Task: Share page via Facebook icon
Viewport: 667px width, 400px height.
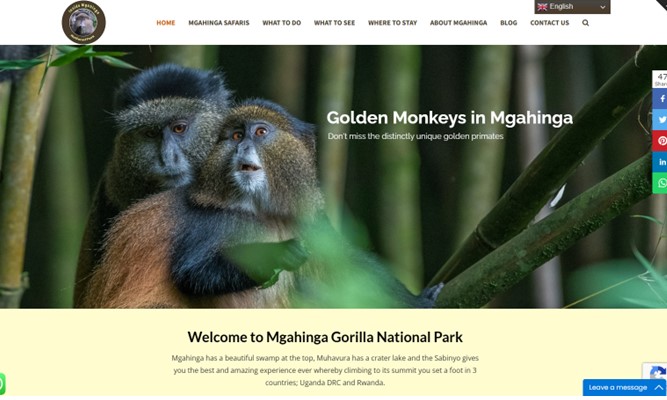Action: click(x=660, y=99)
